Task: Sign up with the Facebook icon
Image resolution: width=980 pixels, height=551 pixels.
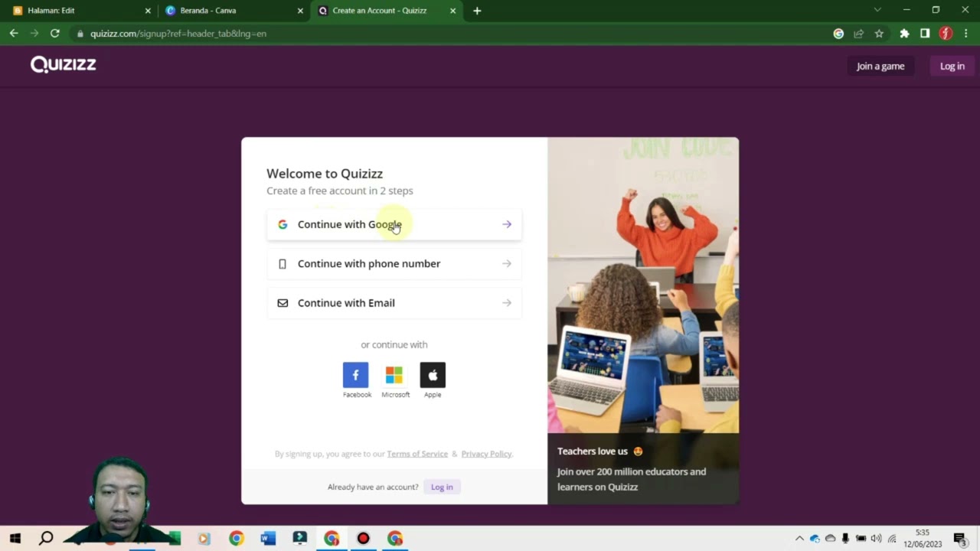Action: click(355, 375)
